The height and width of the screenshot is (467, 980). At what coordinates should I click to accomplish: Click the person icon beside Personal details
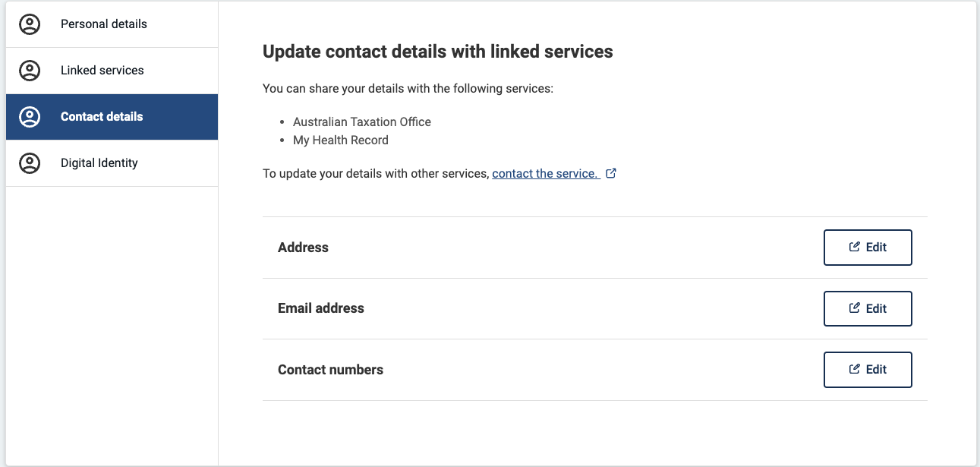click(30, 24)
